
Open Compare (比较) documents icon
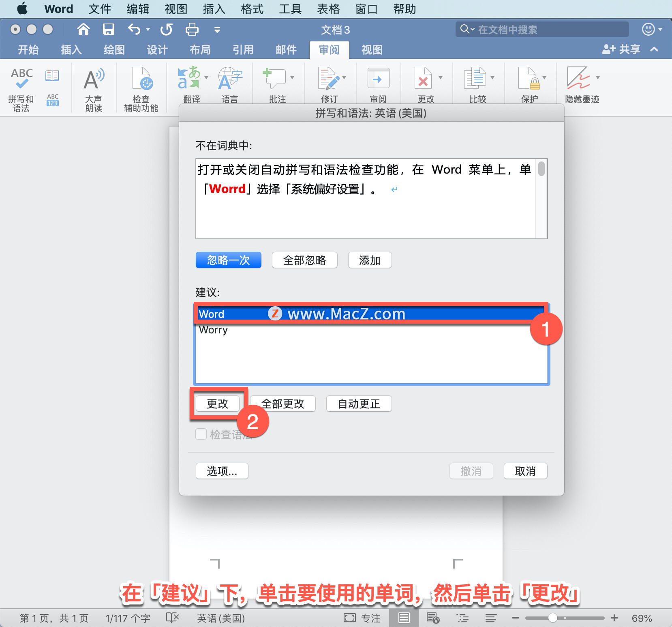point(475,78)
